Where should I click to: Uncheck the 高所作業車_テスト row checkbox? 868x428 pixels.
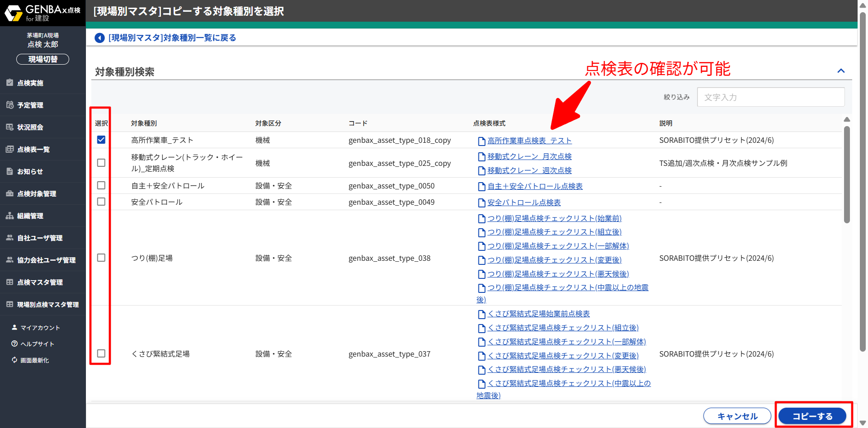[101, 140]
